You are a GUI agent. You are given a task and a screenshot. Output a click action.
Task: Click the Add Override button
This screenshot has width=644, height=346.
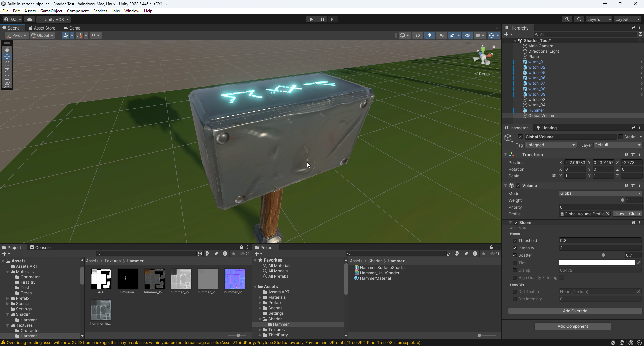(575, 311)
